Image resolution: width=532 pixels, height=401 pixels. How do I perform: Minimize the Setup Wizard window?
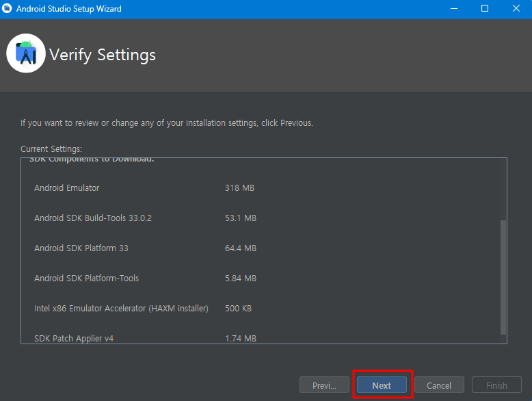pos(454,8)
